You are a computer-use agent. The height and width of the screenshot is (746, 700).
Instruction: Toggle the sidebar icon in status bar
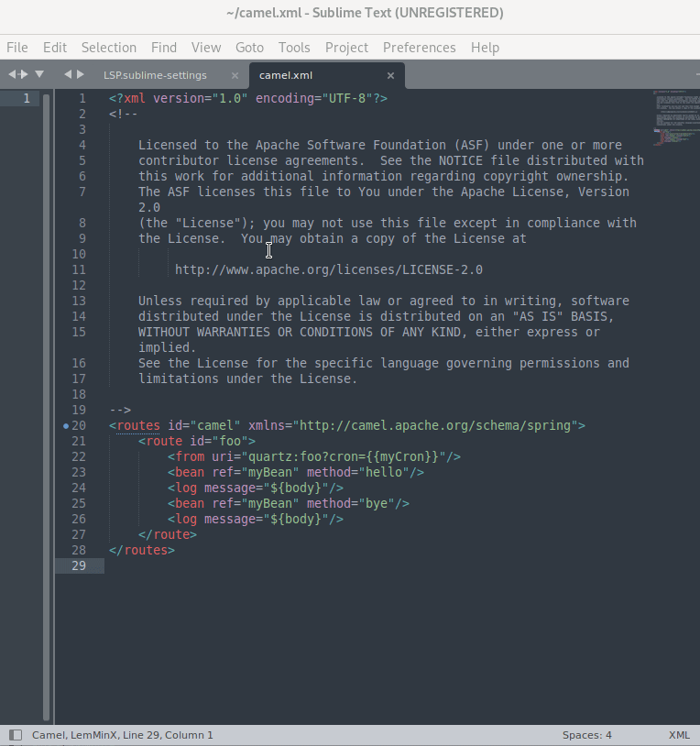pyautogui.click(x=15, y=735)
